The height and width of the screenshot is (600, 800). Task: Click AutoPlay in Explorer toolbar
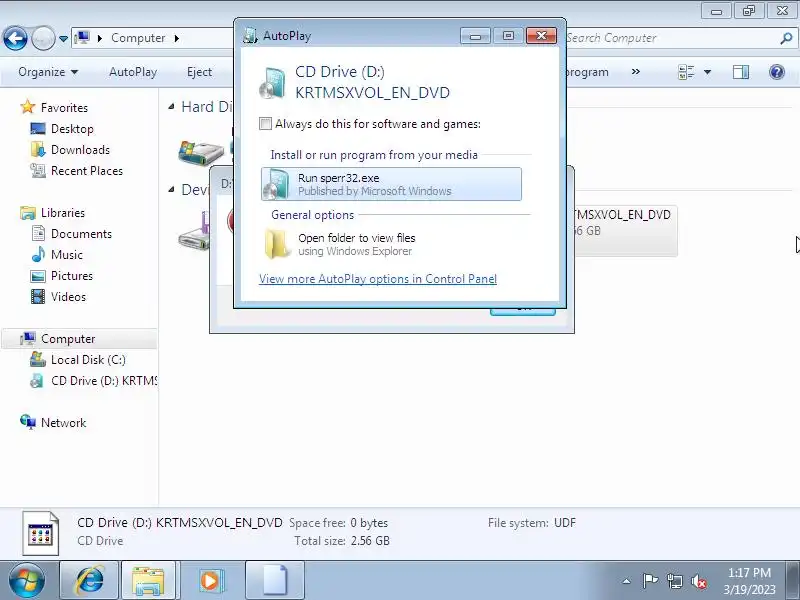point(133,72)
